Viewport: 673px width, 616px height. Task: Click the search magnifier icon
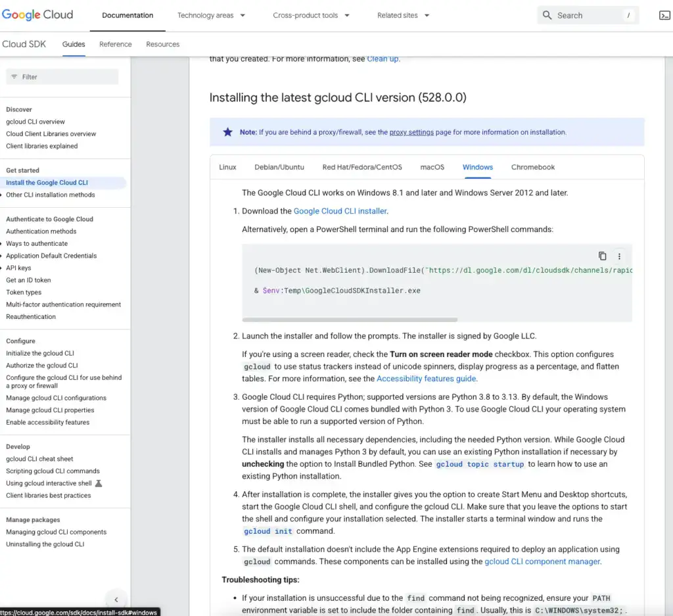tap(547, 16)
